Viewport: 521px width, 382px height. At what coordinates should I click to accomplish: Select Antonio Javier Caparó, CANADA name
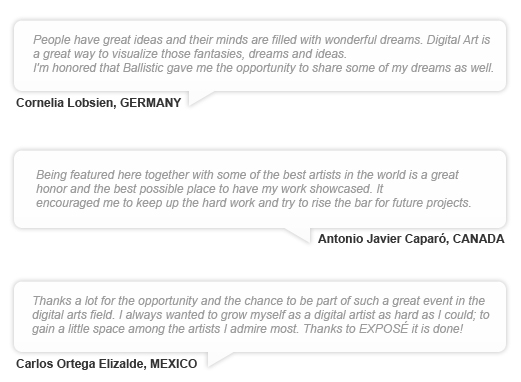(411, 239)
